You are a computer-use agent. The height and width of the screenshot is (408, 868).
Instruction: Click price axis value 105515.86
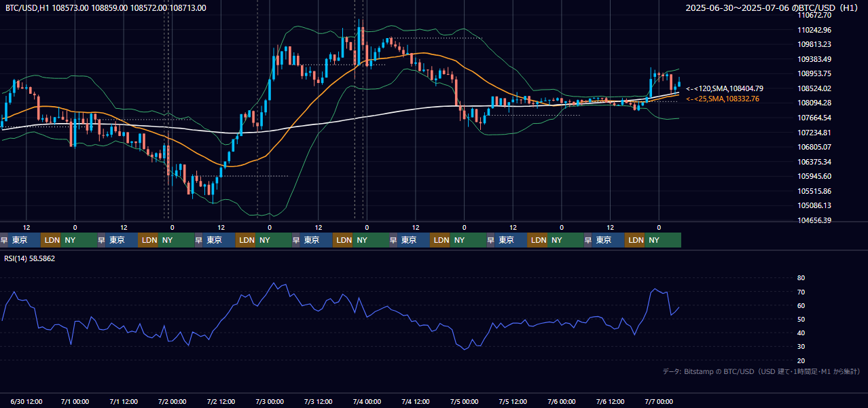(814, 191)
